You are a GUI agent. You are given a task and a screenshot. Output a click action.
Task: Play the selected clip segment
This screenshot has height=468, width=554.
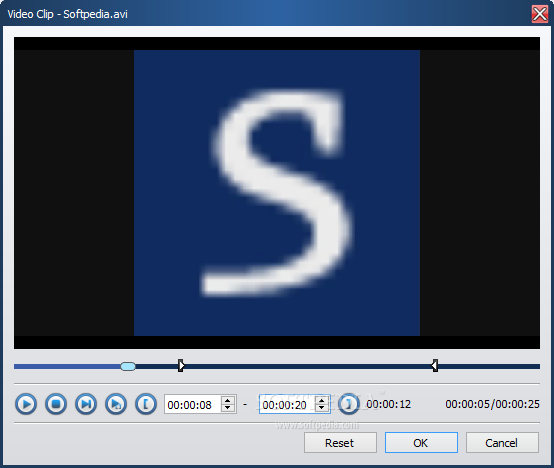pyautogui.click(x=116, y=404)
